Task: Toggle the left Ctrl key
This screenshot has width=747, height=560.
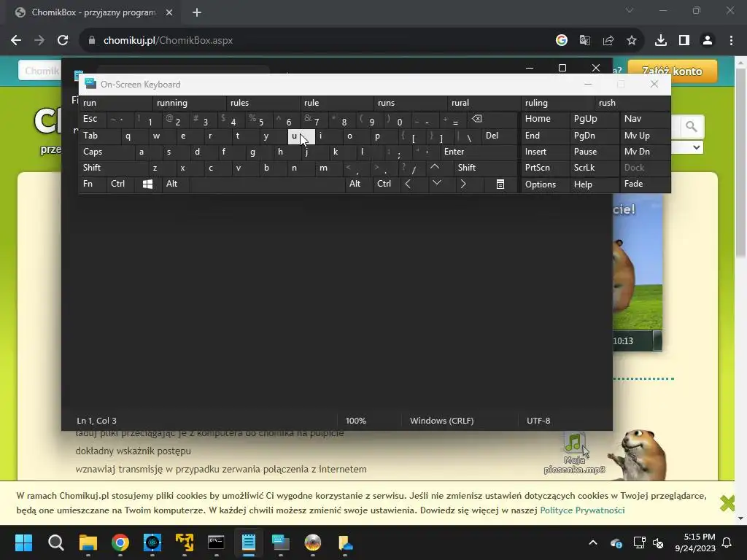Action: click(x=120, y=184)
